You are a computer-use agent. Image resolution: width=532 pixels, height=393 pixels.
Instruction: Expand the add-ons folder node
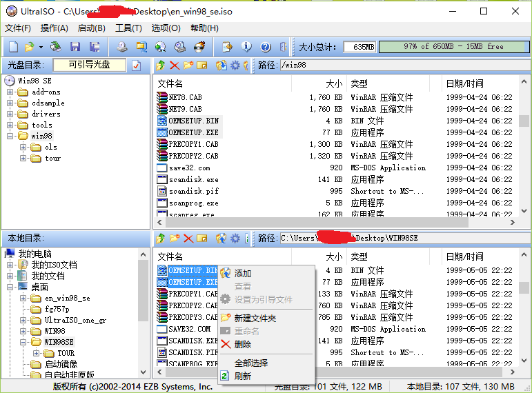pos(10,92)
